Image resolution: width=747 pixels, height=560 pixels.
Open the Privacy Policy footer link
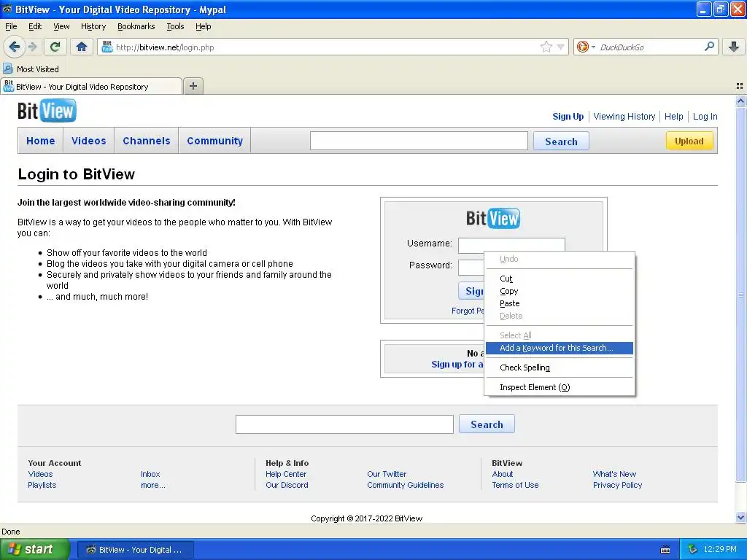point(617,485)
